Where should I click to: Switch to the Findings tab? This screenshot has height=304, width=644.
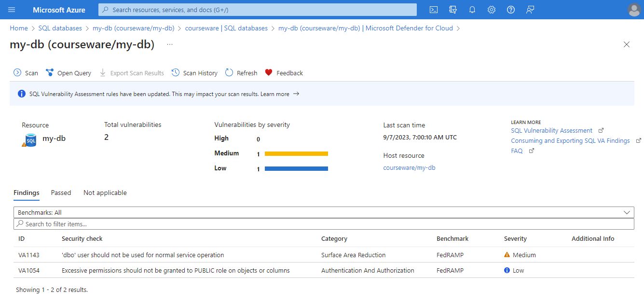point(27,193)
